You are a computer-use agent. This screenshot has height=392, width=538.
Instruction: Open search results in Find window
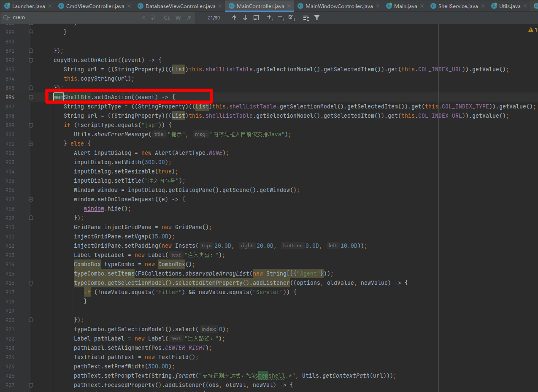(256, 18)
